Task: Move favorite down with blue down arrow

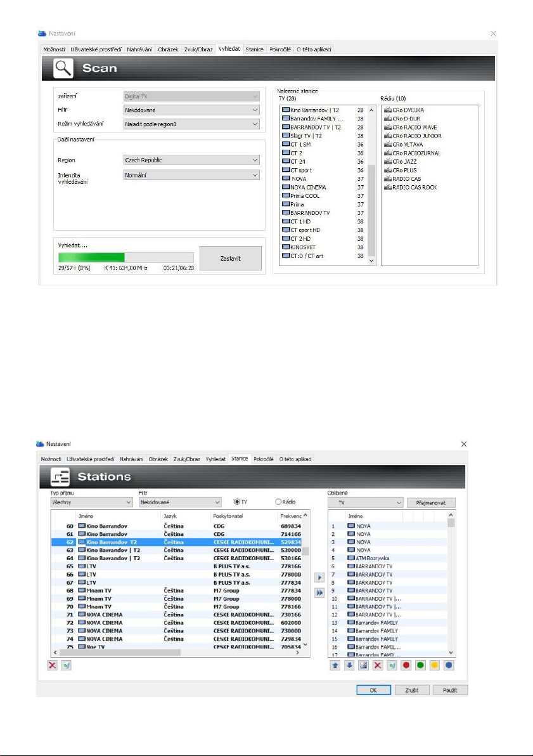Action: click(349, 665)
